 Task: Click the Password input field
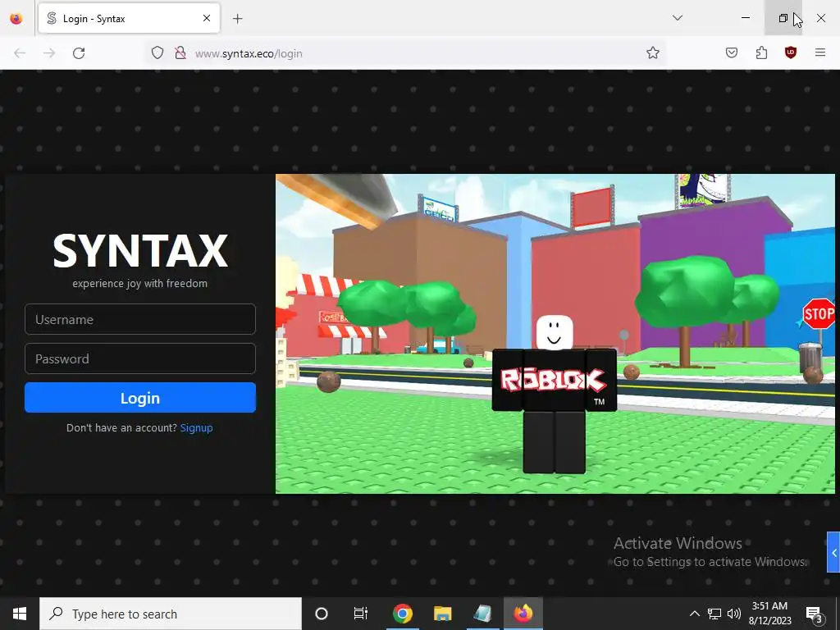139,358
